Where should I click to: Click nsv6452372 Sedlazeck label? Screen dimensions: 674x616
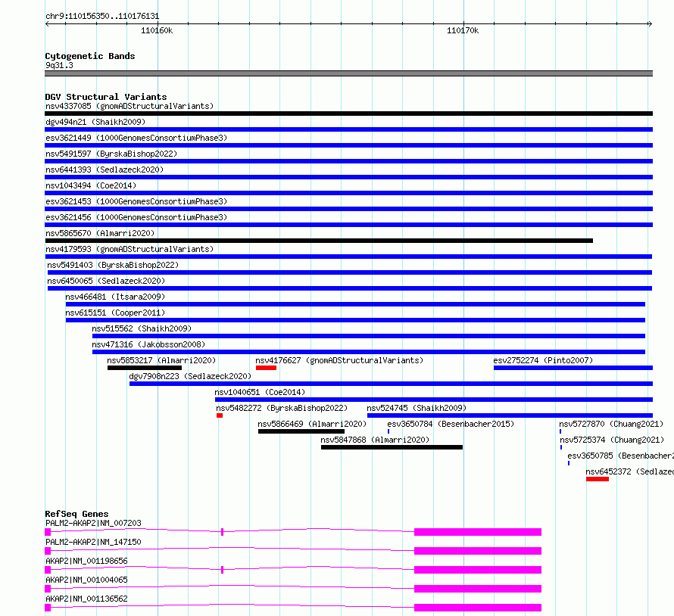coord(629,471)
